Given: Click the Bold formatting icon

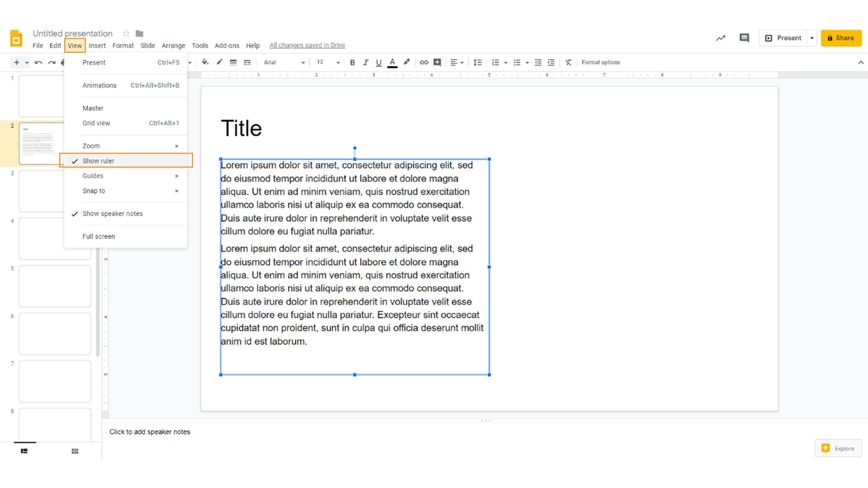Looking at the screenshot, I should [x=352, y=62].
